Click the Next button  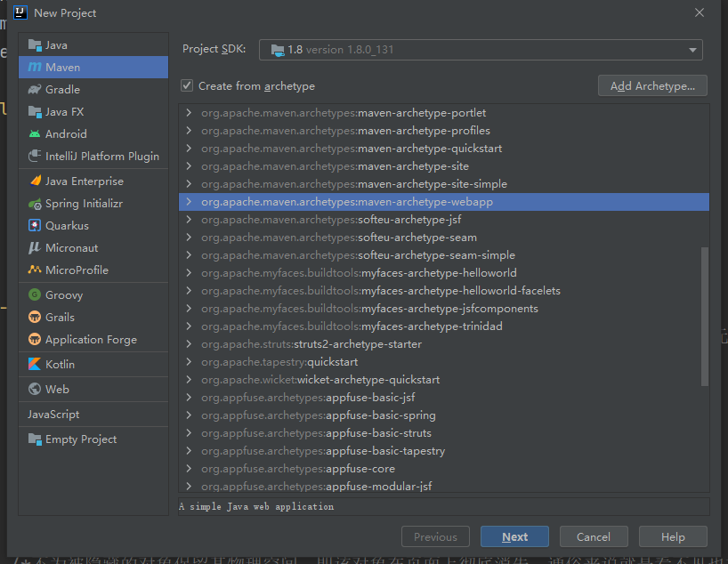[x=514, y=536]
